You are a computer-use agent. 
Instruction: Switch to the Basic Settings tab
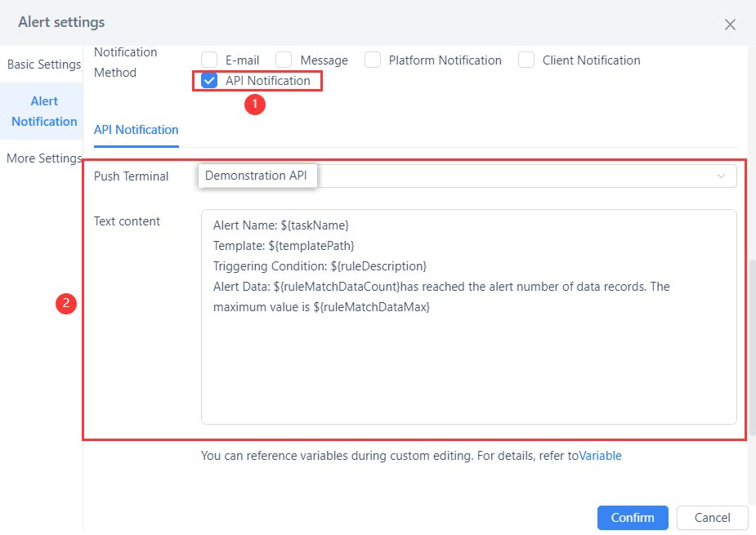42,64
